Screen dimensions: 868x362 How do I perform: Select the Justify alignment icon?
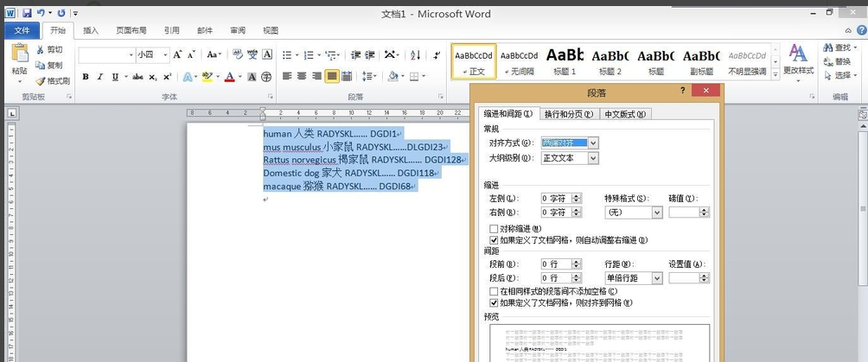(x=332, y=76)
